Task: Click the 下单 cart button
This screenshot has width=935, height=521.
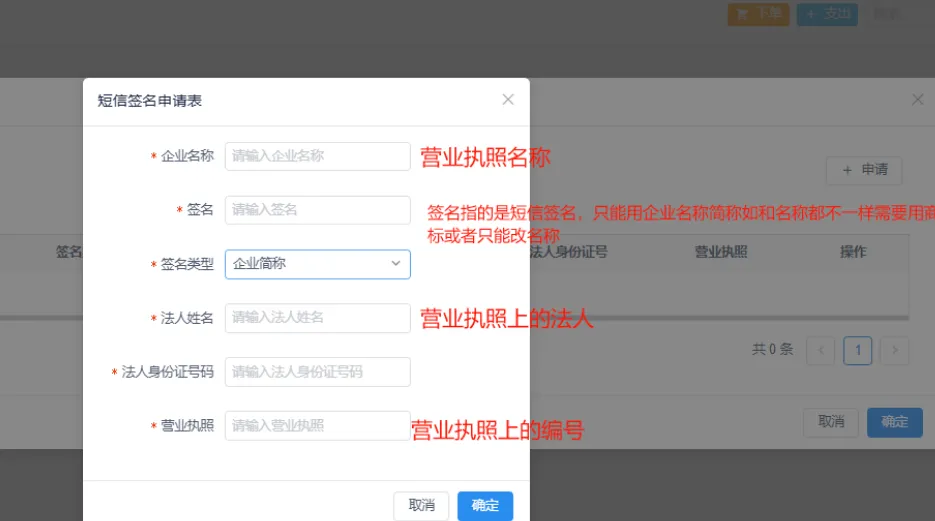Action: (x=758, y=14)
